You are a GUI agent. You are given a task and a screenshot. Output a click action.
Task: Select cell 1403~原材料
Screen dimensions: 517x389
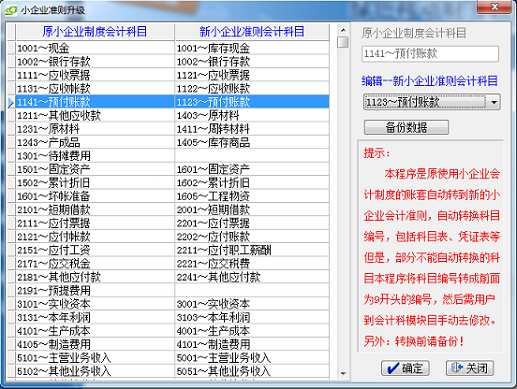[252, 115]
